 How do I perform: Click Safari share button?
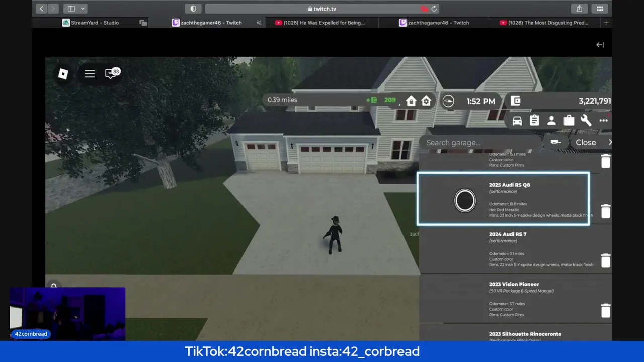coord(579,9)
